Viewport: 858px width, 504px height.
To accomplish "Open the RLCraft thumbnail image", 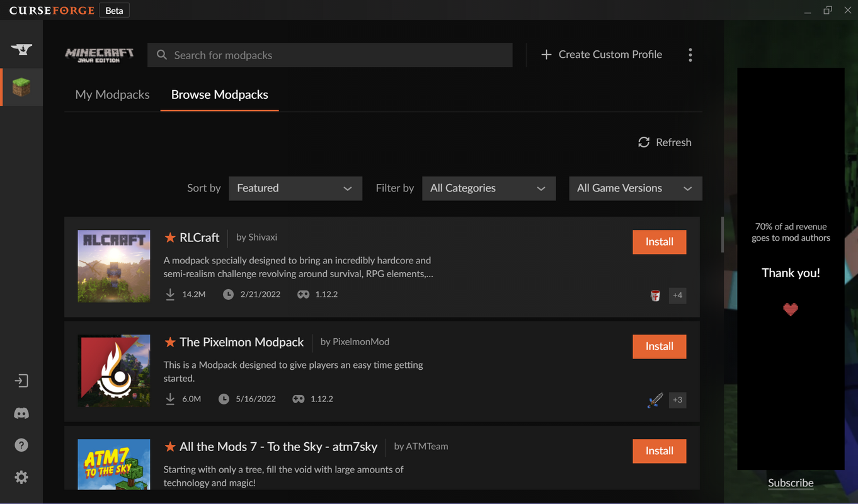I will point(114,266).
